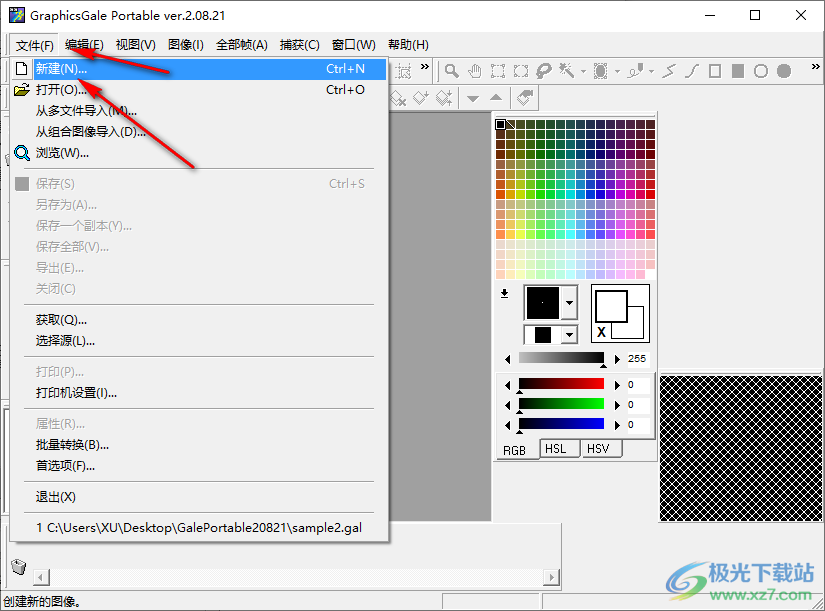The image size is (825, 611).
Task: Expand the left toolbar overflow chevron
Action: pyautogui.click(x=425, y=67)
